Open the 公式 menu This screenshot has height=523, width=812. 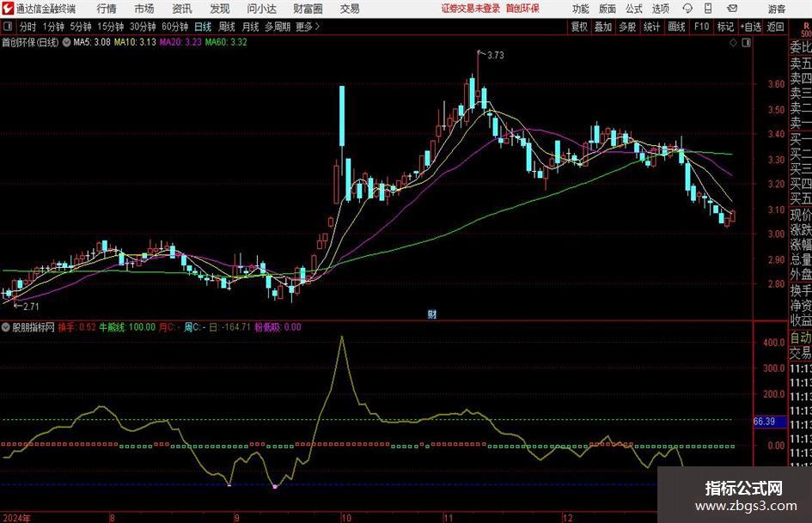tap(634, 9)
